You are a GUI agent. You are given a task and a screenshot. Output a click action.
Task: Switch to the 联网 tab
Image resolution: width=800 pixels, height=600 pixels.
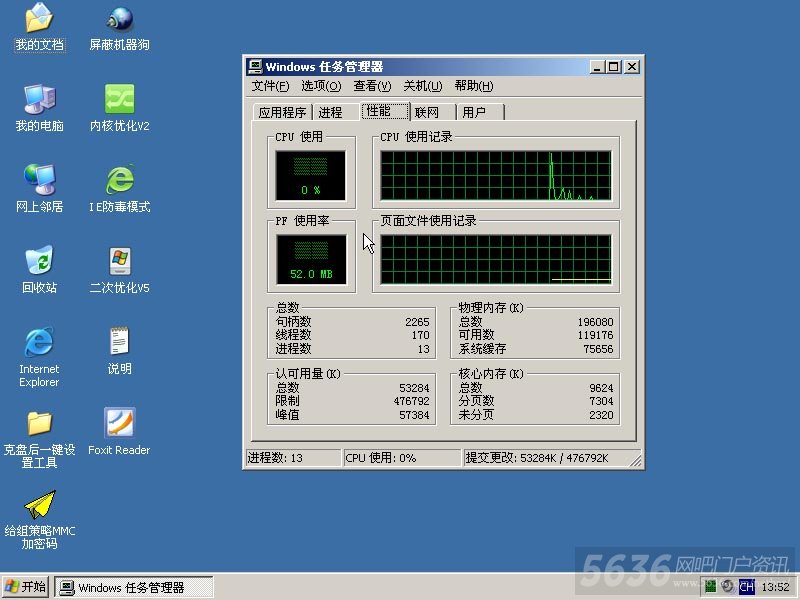[x=432, y=112]
